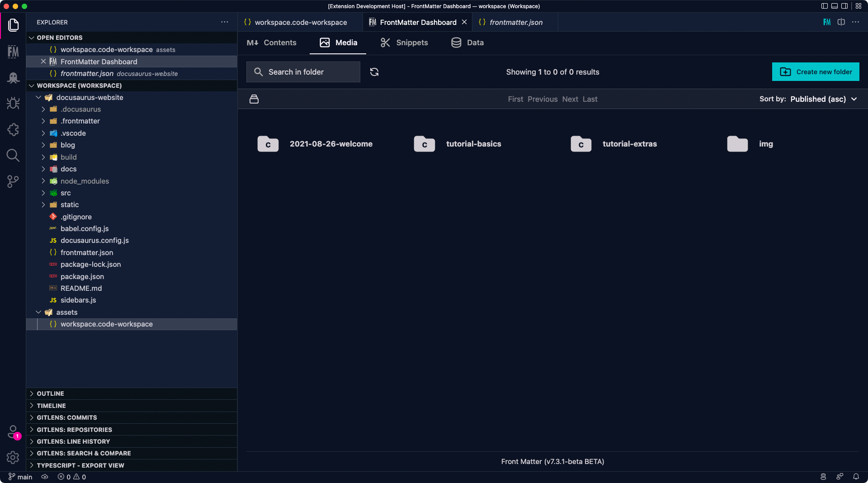Toggle the secondary sidebar layout control

pos(845,6)
